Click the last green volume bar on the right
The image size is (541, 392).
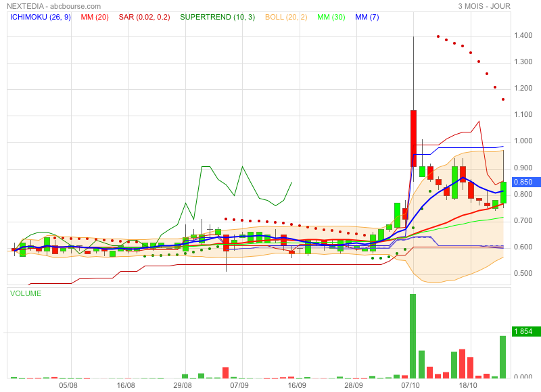[x=503, y=357]
